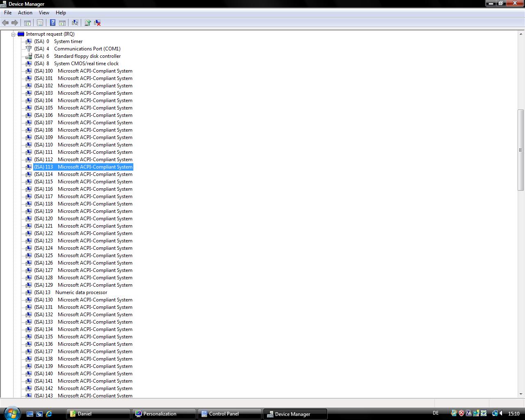Select (ISA) 142 Microsoft ACPI-Compliant System
The width and height of the screenshot is (525, 420).
83,388
